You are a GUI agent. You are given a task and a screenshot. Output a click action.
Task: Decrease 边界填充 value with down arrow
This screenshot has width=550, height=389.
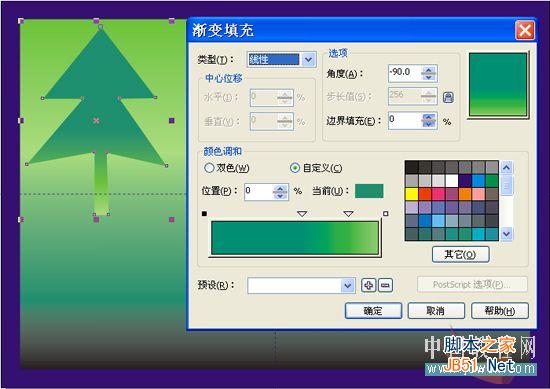pos(429,124)
